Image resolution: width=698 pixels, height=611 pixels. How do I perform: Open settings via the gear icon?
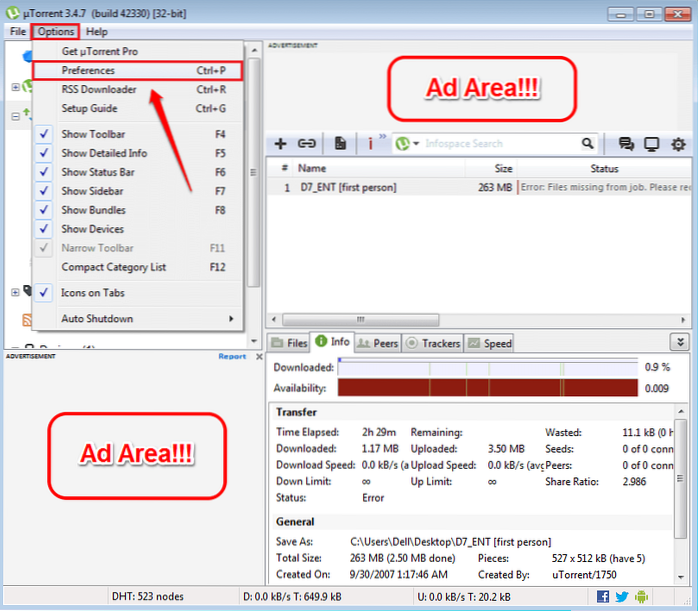(x=679, y=144)
